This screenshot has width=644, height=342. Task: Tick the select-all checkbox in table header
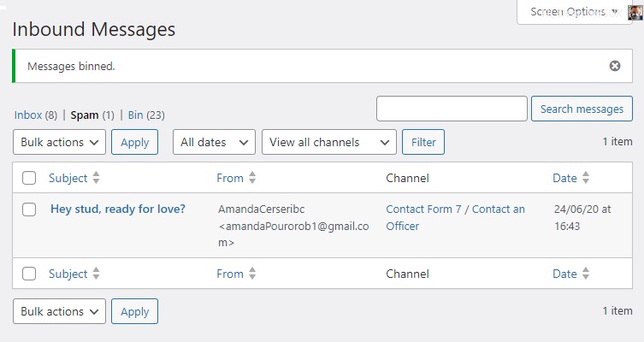pyautogui.click(x=29, y=178)
